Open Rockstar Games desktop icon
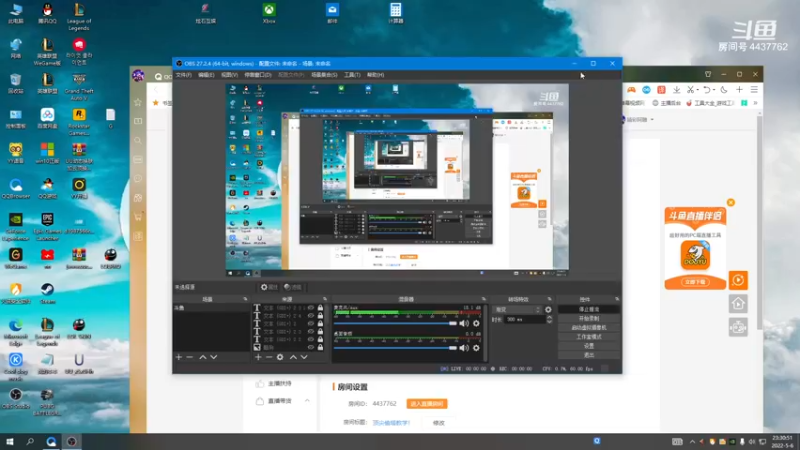 [79, 121]
